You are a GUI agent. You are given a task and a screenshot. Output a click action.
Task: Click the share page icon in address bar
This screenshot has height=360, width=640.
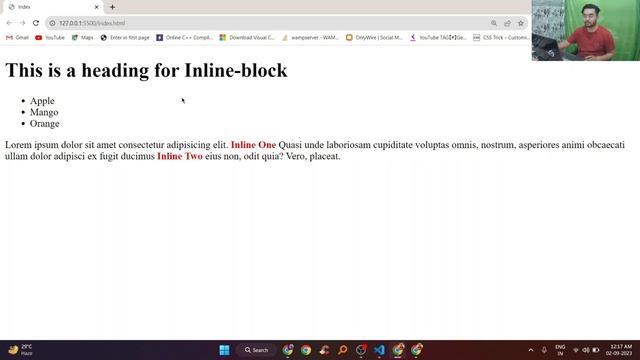[x=507, y=23]
